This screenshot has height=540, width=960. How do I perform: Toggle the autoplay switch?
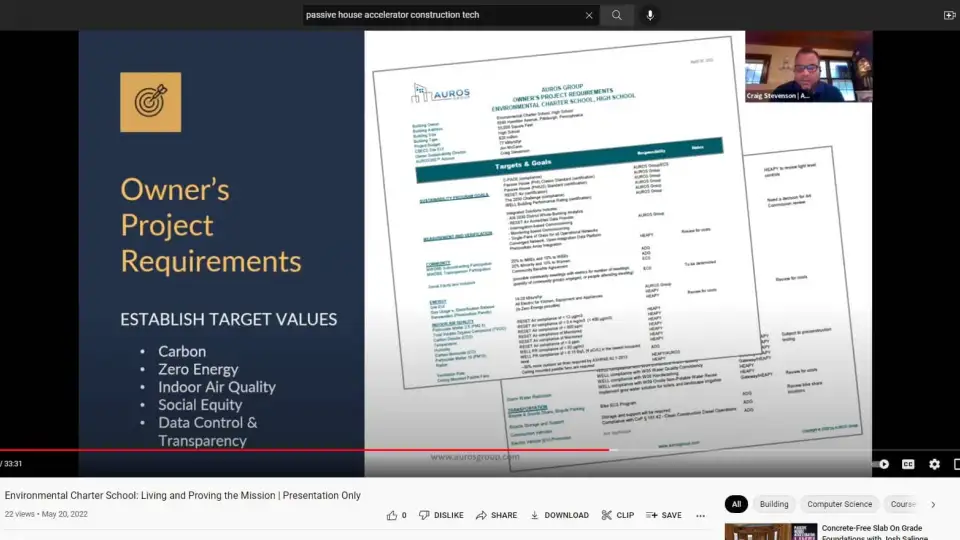point(882,464)
